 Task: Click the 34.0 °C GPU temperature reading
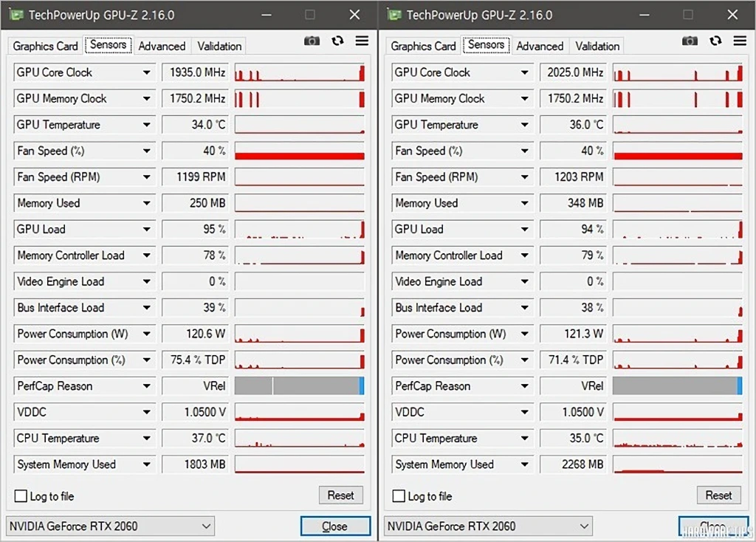195,125
